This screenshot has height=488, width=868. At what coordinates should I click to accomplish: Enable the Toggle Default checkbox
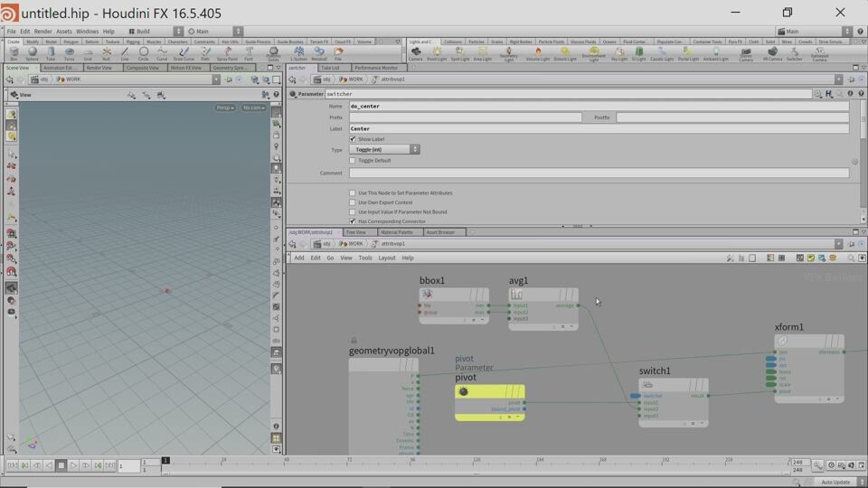353,160
